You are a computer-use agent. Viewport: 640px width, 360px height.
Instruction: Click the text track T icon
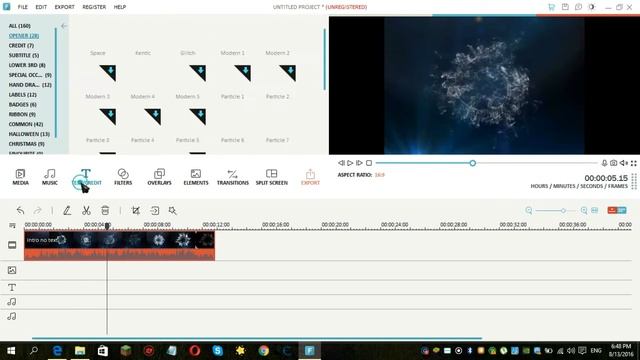tap(12, 287)
